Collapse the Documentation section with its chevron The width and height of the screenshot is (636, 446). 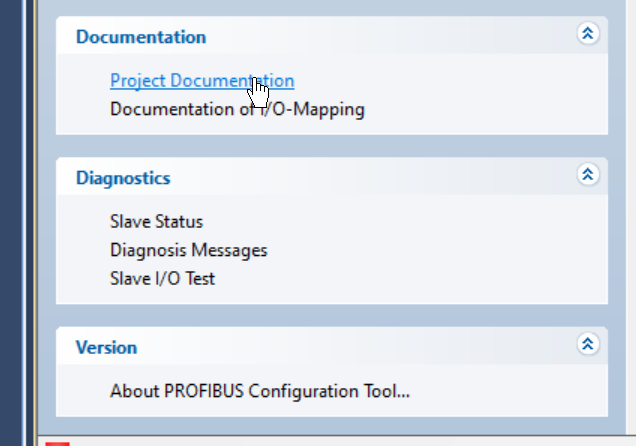588,33
